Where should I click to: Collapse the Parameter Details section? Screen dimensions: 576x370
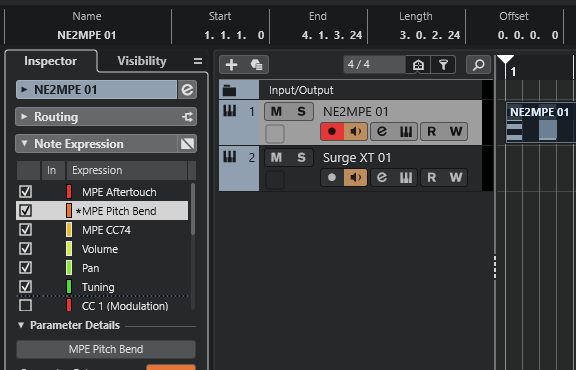[21, 325]
